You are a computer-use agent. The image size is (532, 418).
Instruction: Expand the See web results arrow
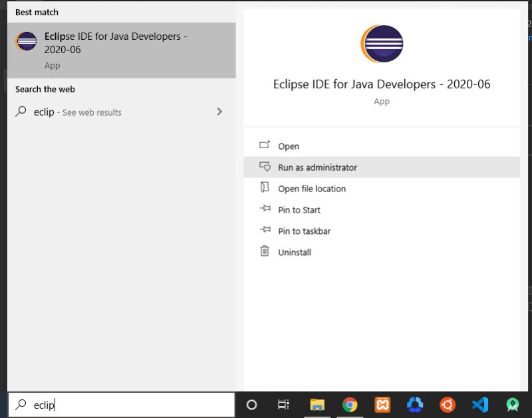219,112
